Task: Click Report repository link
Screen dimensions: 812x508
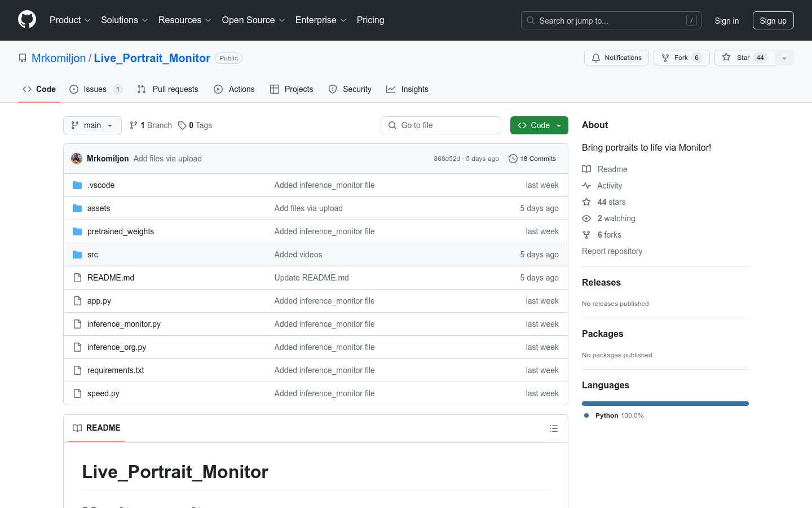Action: coord(612,251)
